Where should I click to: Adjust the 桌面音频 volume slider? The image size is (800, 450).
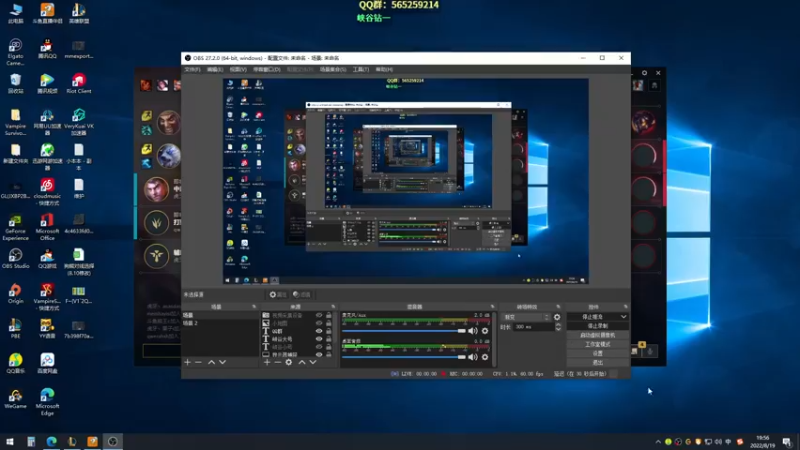coord(404,357)
